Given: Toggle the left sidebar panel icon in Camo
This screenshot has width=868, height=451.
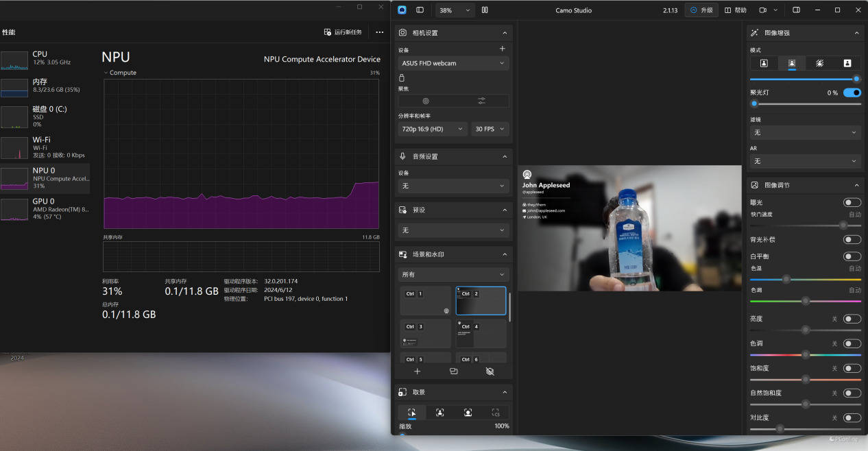Looking at the screenshot, I should pyautogui.click(x=420, y=10).
